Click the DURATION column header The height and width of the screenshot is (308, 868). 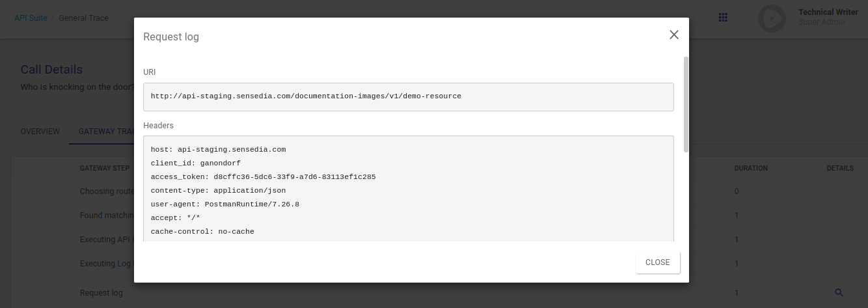751,168
